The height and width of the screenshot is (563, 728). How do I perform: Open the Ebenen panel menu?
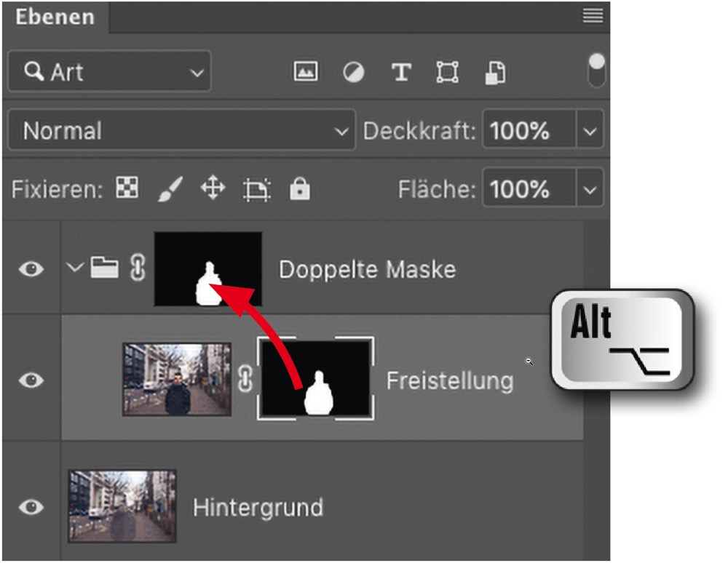click(x=593, y=16)
